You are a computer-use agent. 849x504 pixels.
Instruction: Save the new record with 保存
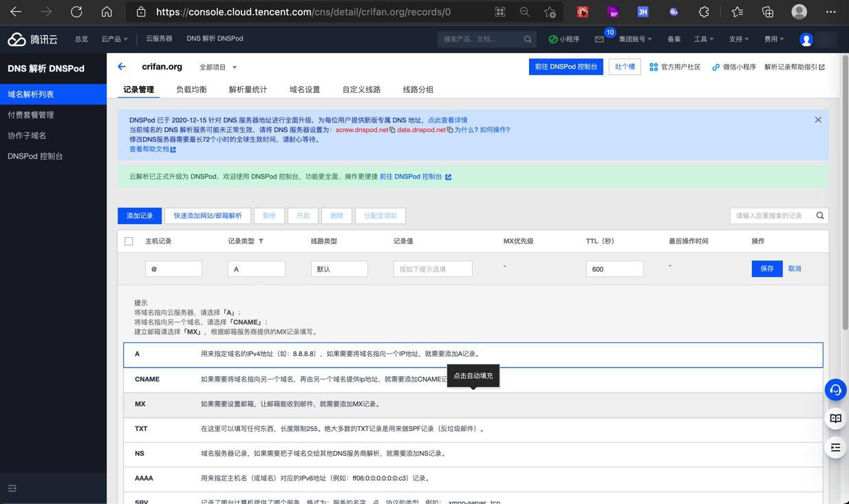pyautogui.click(x=767, y=269)
